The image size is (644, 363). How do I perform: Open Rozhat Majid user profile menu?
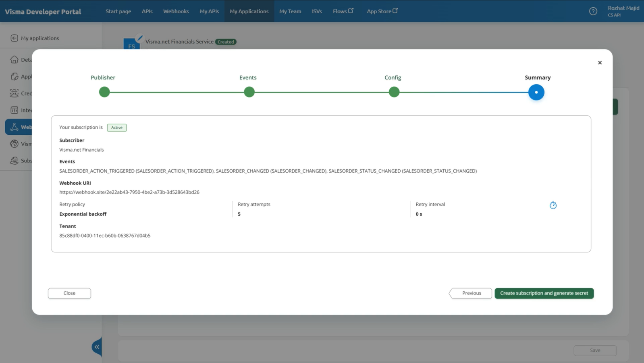coord(623,11)
